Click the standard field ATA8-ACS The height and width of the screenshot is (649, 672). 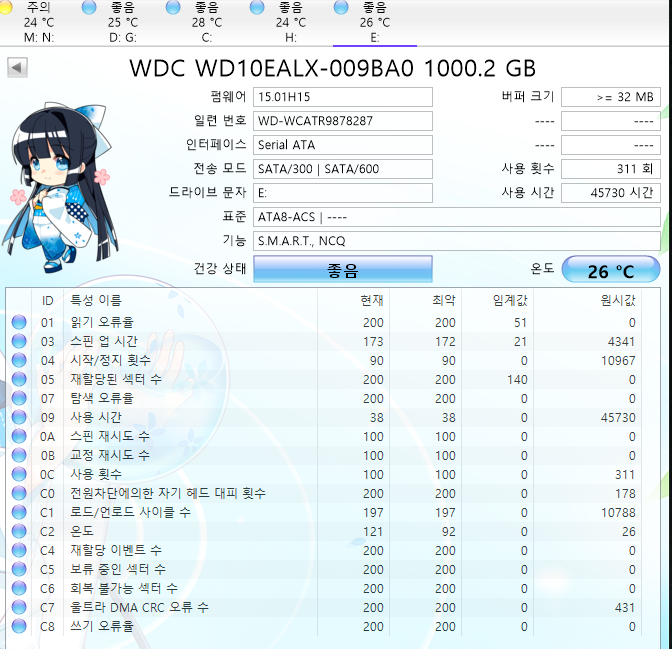pos(456,217)
